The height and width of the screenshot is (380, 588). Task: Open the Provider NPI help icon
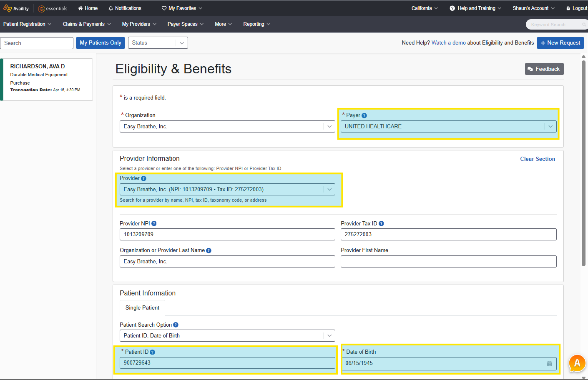[x=154, y=223]
